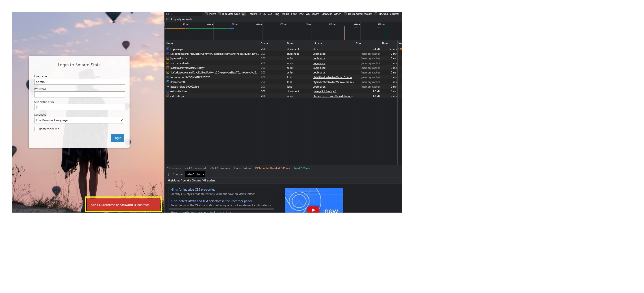Click into the Password input field
The image size is (644, 293).
click(79, 95)
